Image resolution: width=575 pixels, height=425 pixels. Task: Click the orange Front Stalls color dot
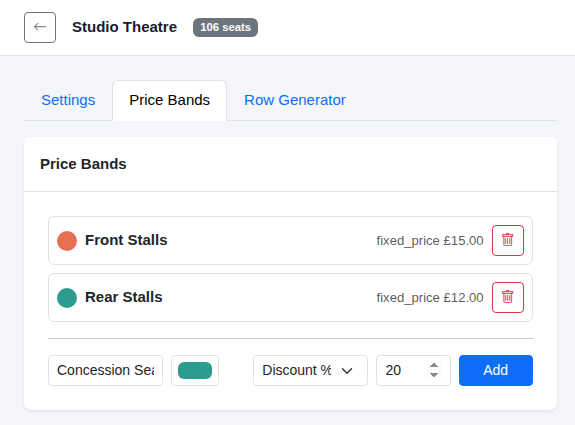(67, 241)
